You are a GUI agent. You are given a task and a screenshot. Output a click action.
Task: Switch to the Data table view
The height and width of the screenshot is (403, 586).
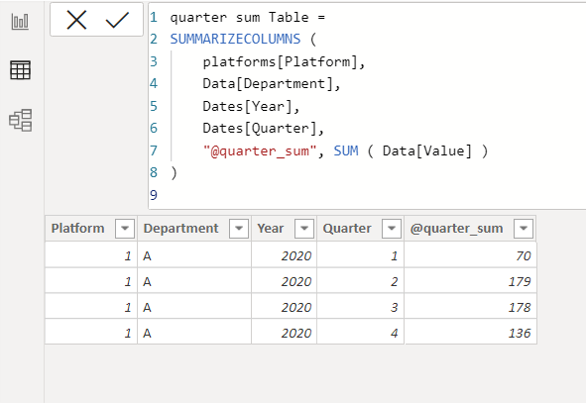[20, 70]
